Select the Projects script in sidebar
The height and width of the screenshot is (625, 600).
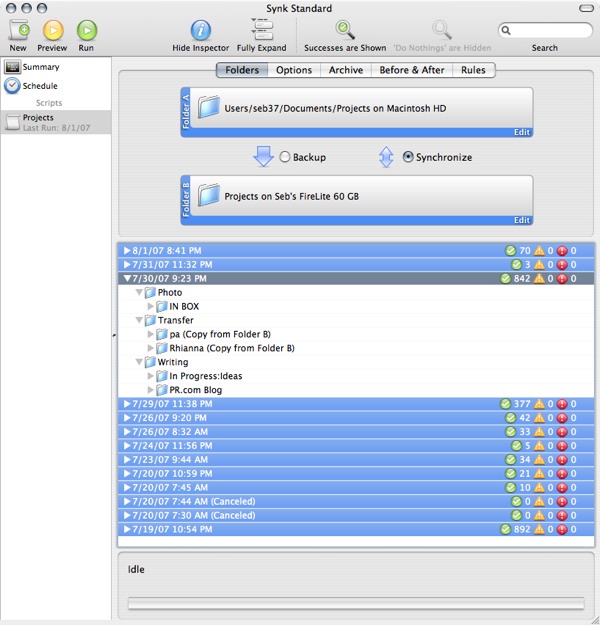pos(56,122)
